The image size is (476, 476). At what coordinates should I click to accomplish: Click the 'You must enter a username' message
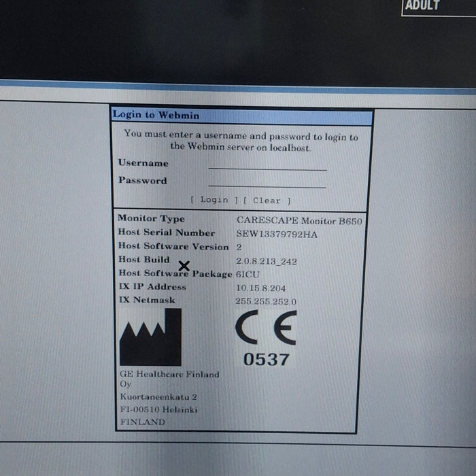[241, 141]
